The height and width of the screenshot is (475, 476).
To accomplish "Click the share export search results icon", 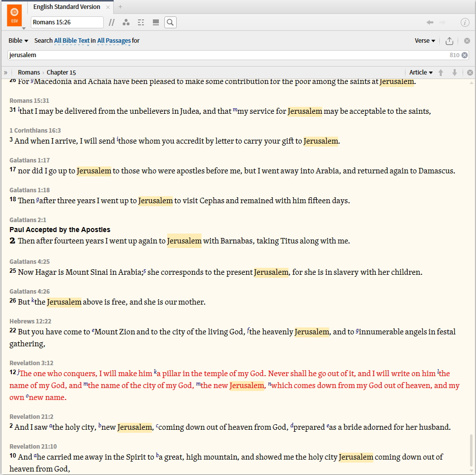I will click(449, 41).
